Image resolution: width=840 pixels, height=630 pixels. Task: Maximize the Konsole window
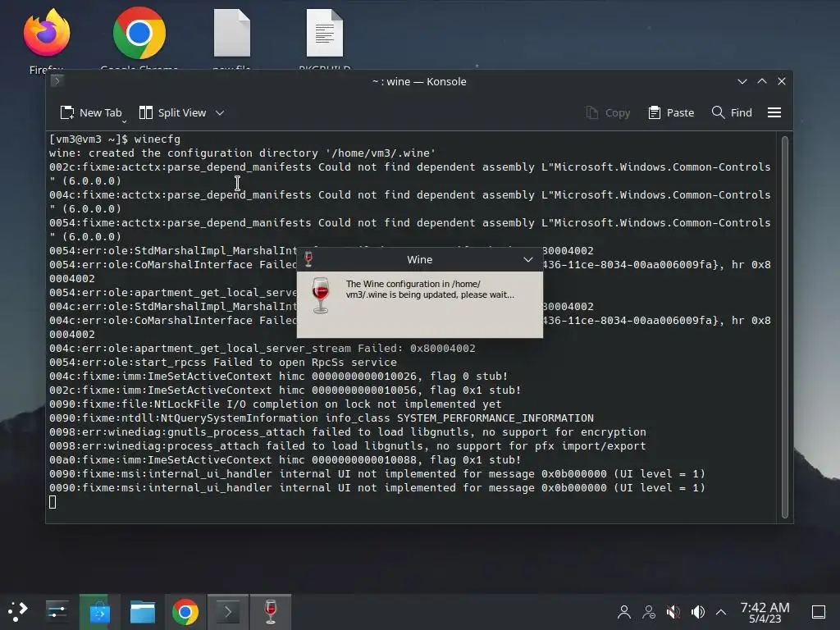click(x=762, y=81)
